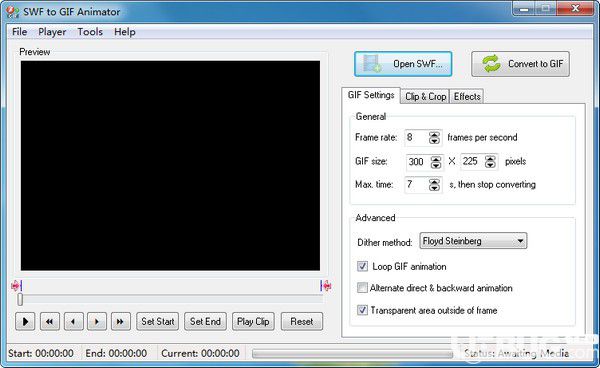The image size is (600, 368).
Task: Click the Max. time value field
Action: coord(416,185)
